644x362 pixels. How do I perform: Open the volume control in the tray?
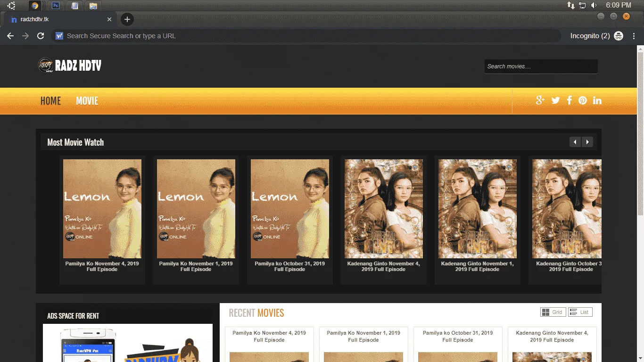[x=594, y=6]
